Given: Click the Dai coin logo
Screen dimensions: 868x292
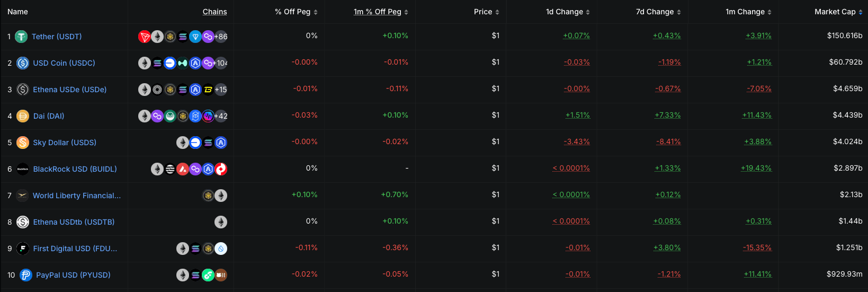Looking at the screenshot, I should pyautogui.click(x=23, y=116).
